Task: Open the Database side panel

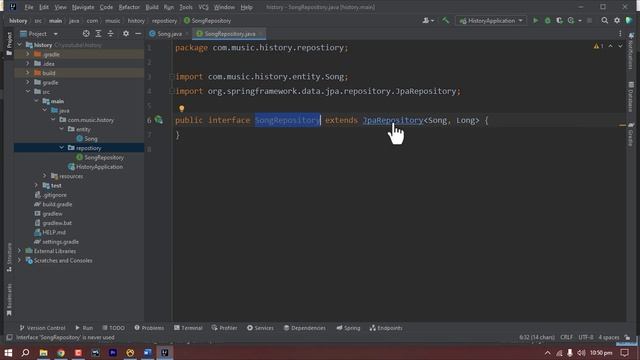Action: click(631, 96)
